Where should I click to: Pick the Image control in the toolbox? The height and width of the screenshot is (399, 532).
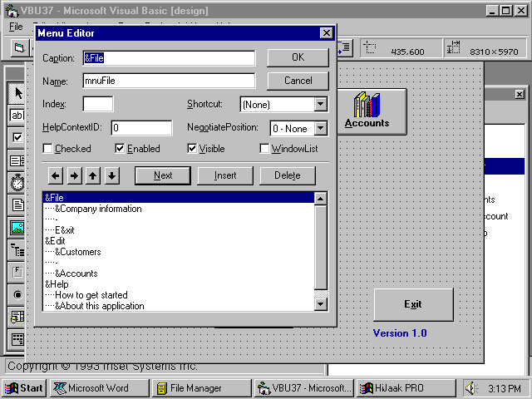pyautogui.click(x=17, y=227)
